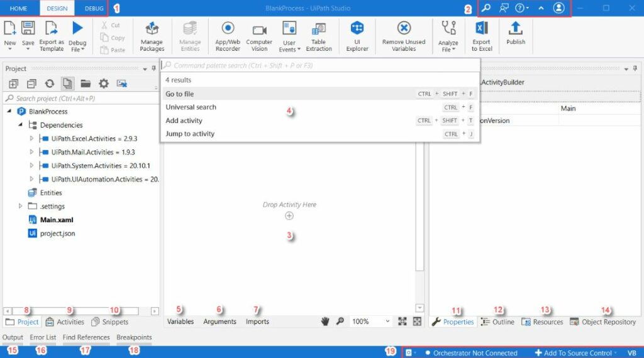Expand UiPath.System.Activities dependency
644x358 pixels.
pos(31,166)
